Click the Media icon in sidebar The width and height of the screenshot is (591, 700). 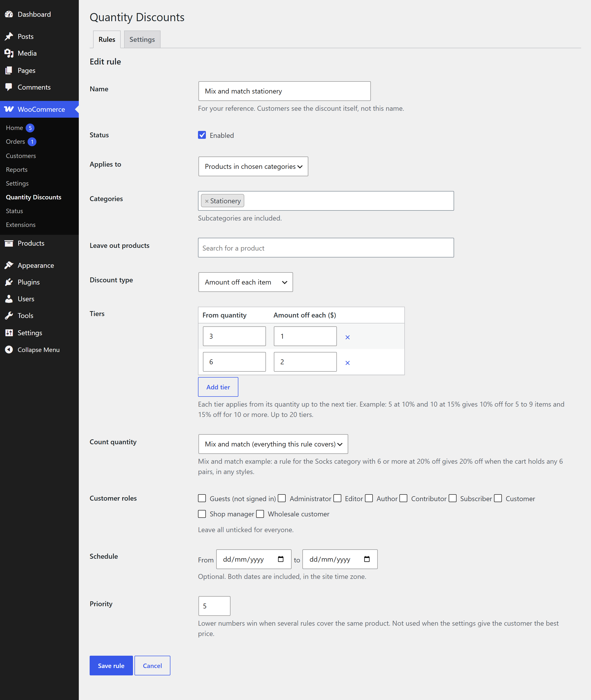click(x=9, y=53)
